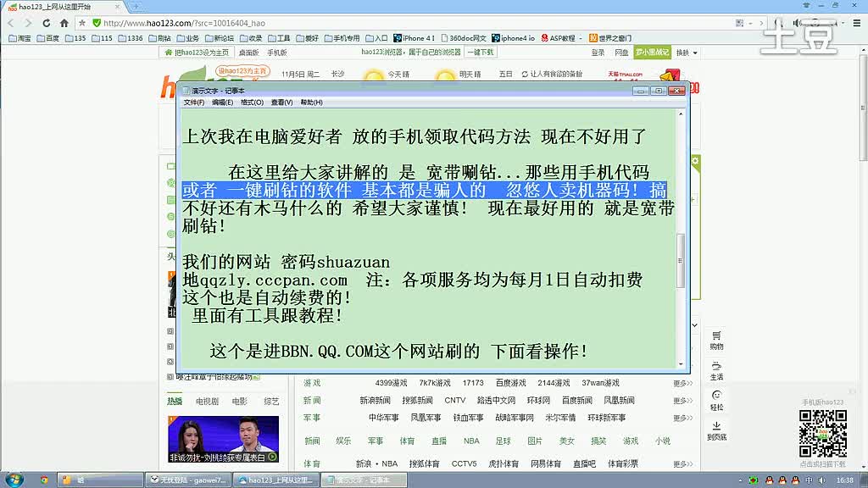Open the 热播 tab
The height and width of the screenshot is (488, 868).
click(x=175, y=401)
